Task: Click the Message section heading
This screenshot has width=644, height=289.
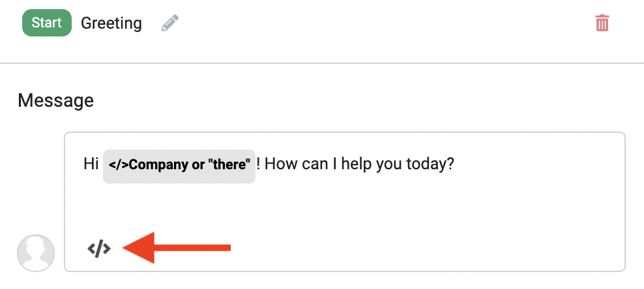Action: [x=56, y=100]
